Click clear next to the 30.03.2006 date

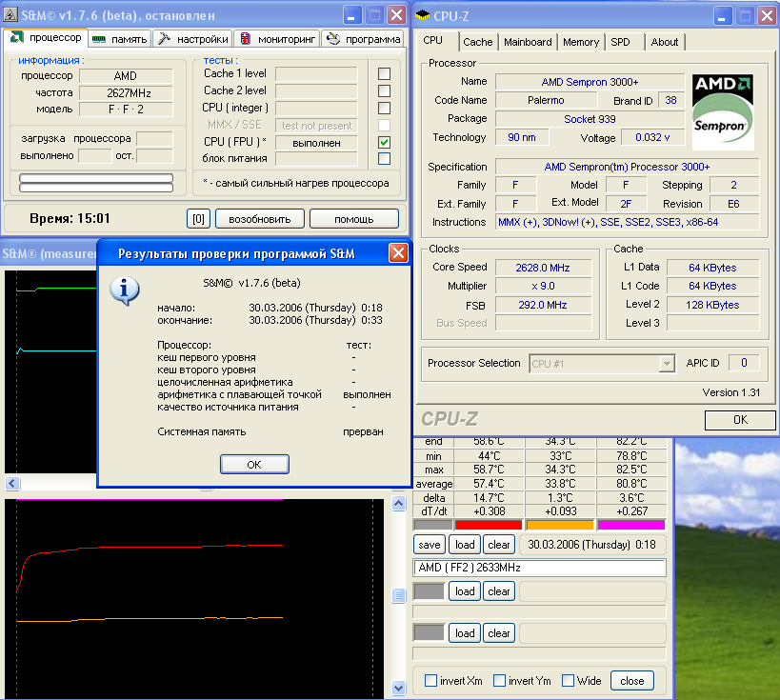[499, 545]
